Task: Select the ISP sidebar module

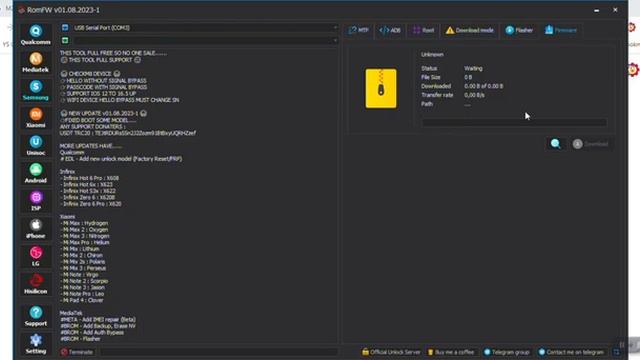Action: tap(36, 201)
